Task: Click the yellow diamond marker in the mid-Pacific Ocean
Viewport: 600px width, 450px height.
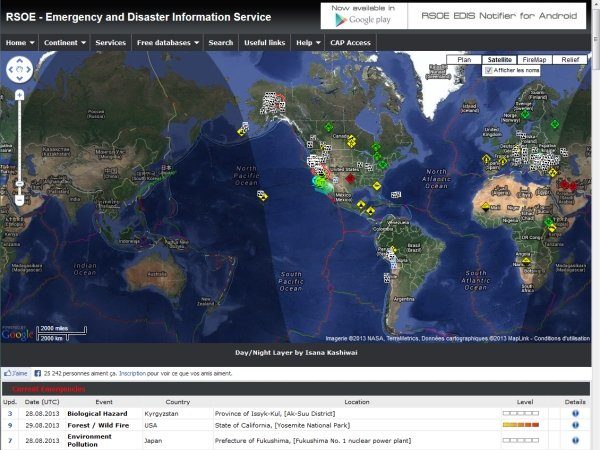Action: pyautogui.click(x=263, y=196)
